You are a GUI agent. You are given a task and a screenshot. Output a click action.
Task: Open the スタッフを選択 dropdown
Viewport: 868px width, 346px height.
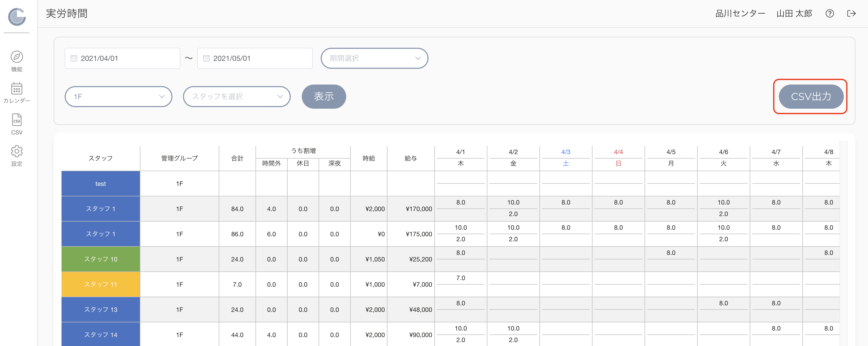pyautogui.click(x=237, y=97)
